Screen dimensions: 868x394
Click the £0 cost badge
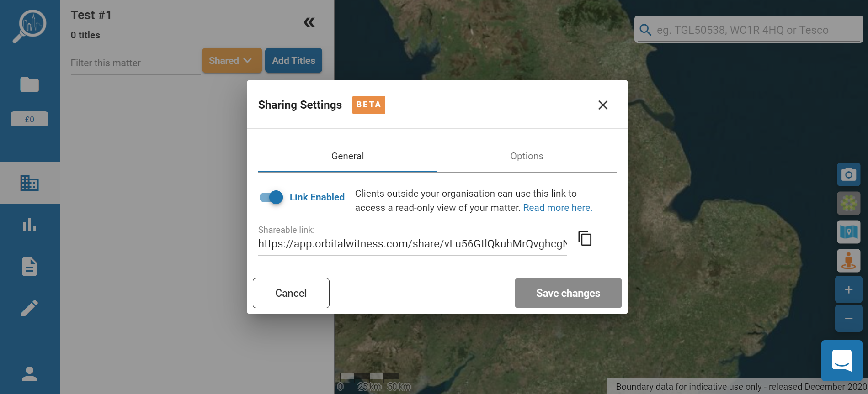(30, 119)
